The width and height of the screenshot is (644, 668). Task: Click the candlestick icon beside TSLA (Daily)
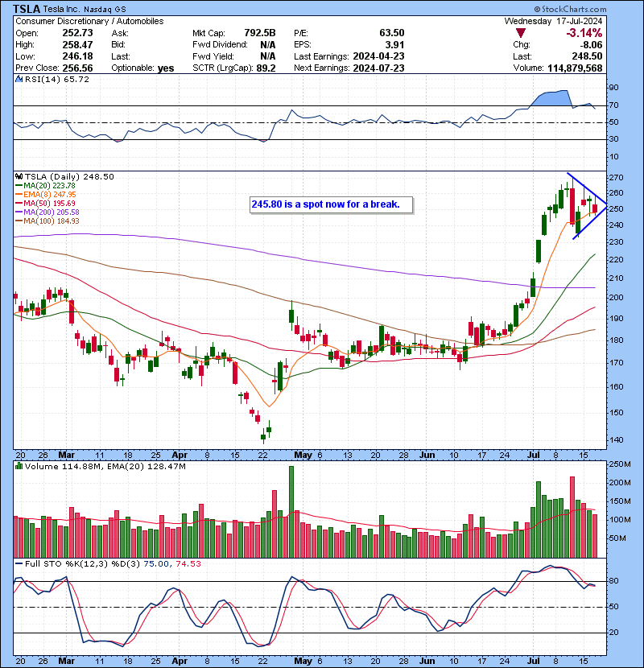coord(19,176)
